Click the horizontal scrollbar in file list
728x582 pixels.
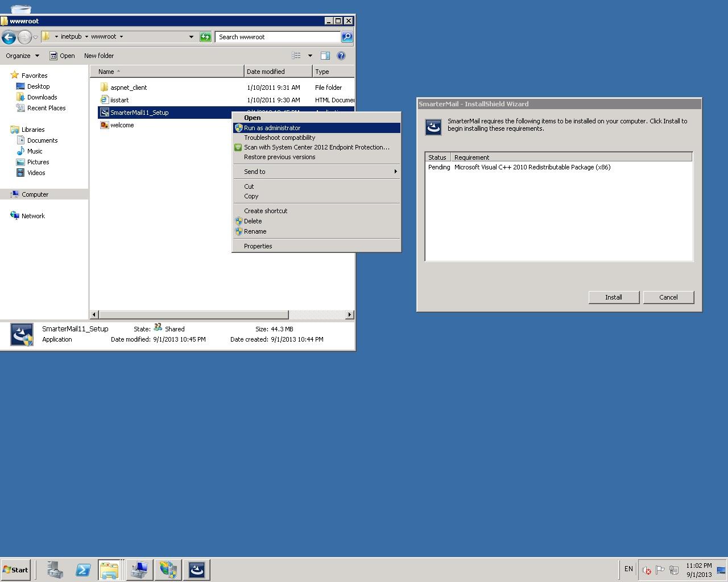click(x=193, y=314)
